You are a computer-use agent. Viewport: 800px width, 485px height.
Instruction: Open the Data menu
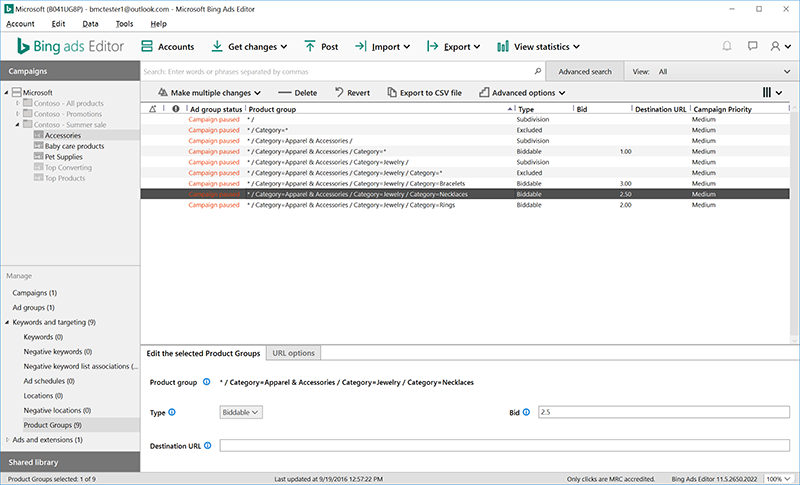pos(90,23)
